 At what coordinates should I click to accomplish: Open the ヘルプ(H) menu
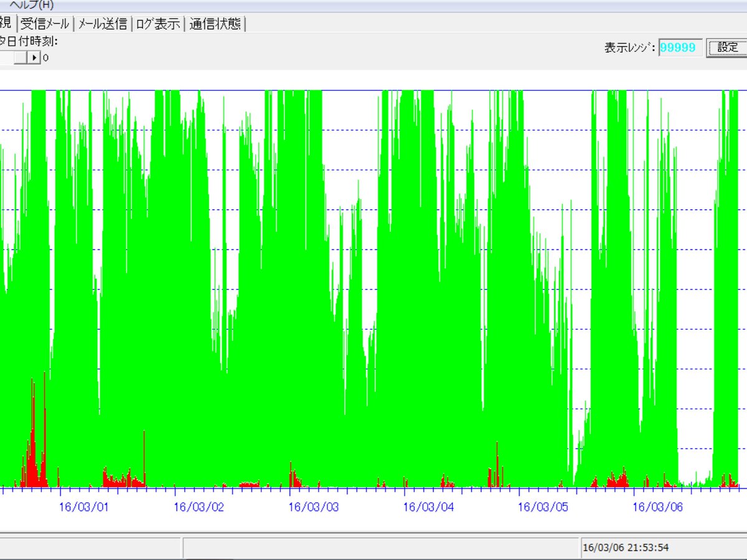[32, 4]
